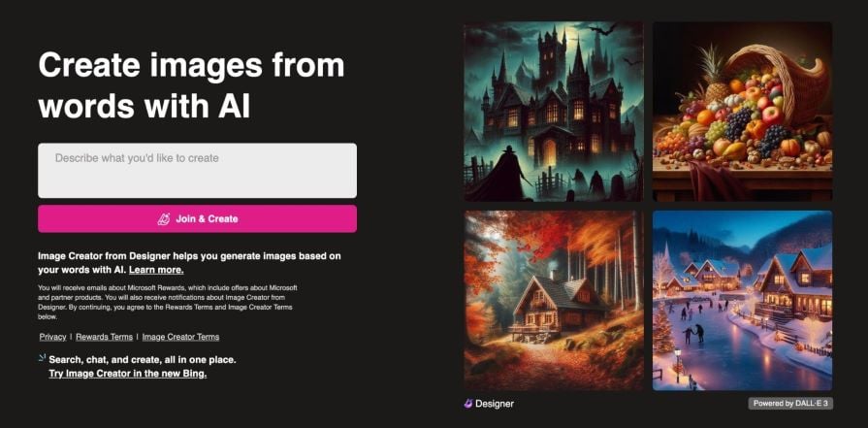Click the pink Join & Create button
868x428 pixels.
[197, 218]
